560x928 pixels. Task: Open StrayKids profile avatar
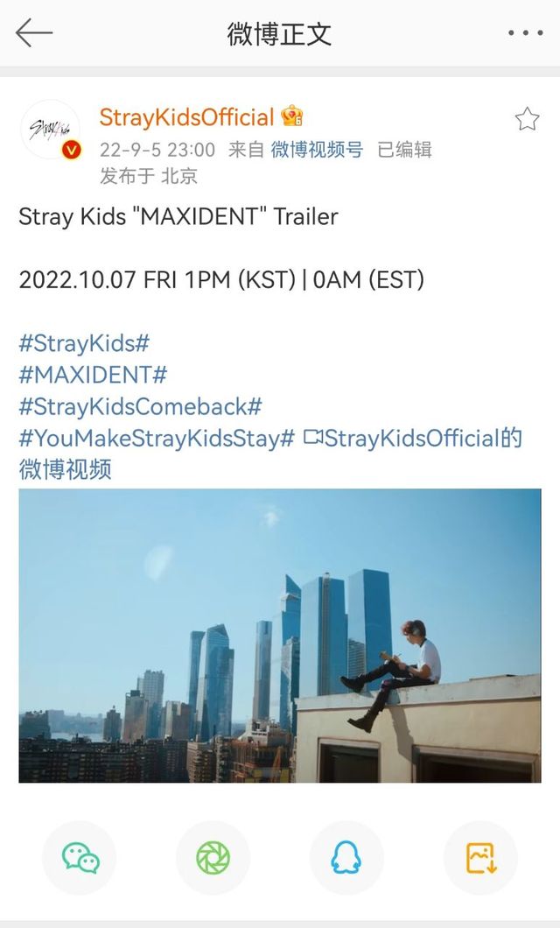(x=50, y=129)
